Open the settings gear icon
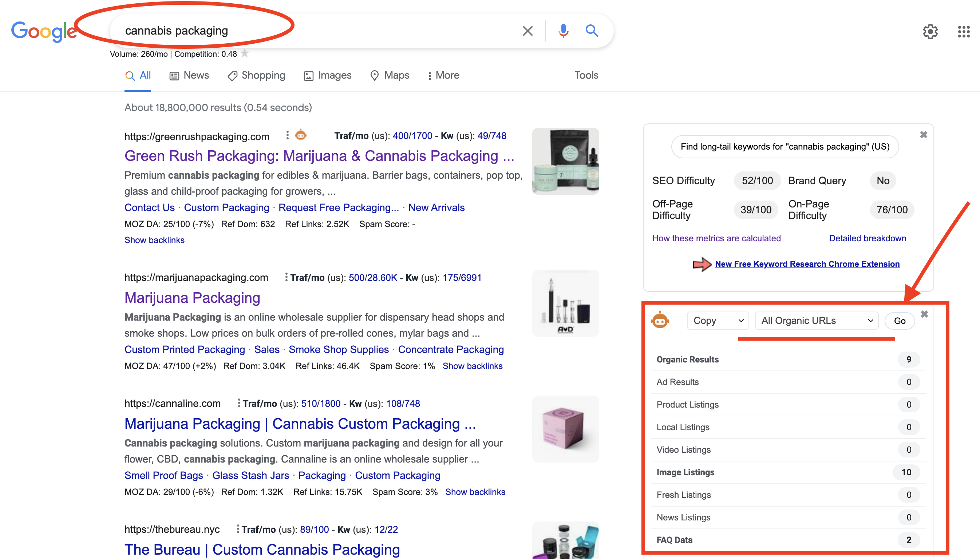The image size is (980, 559). point(930,32)
